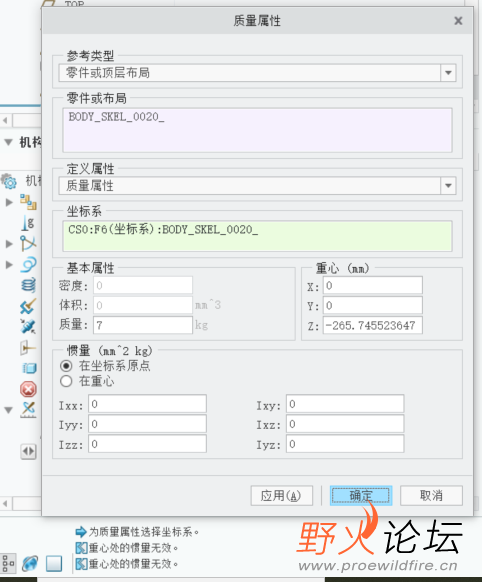The image size is (482, 582).
Task: Collapse the 机构 tree section
Action: click(9, 142)
